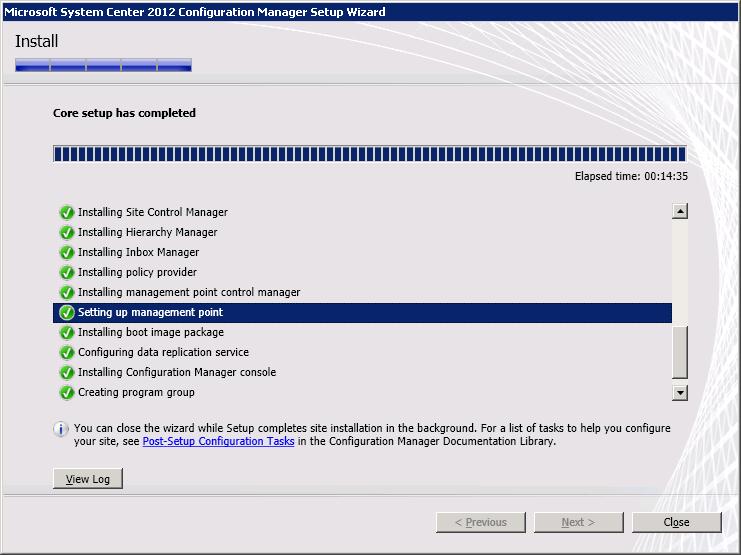Open the Post-Setup Configuration Tasks link
This screenshot has height=555, width=741.
[x=218, y=441]
